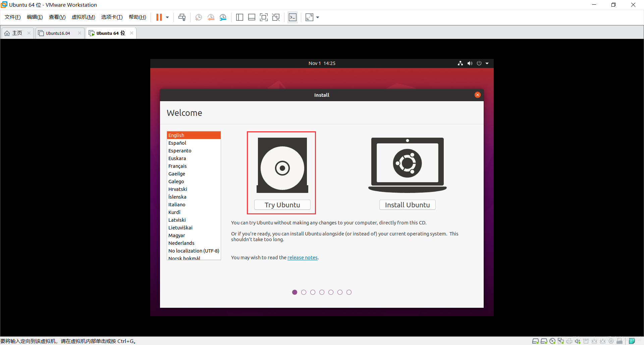Screen dimensions: 644x345
Task: Click the Nov 1 14:25 clock in Ubuntu top bar
Action: (x=322, y=63)
